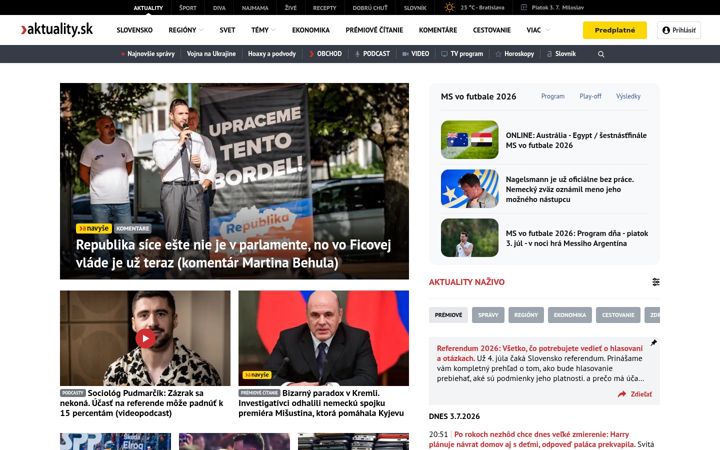The width and height of the screenshot is (720, 450).
Task: Click the Horoskopy star icon
Action: tap(498, 54)
